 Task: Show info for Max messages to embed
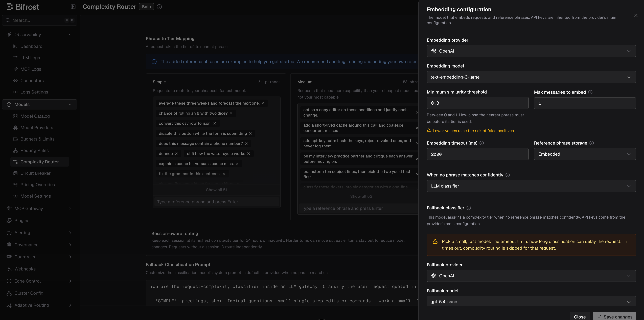coord(590,92)
